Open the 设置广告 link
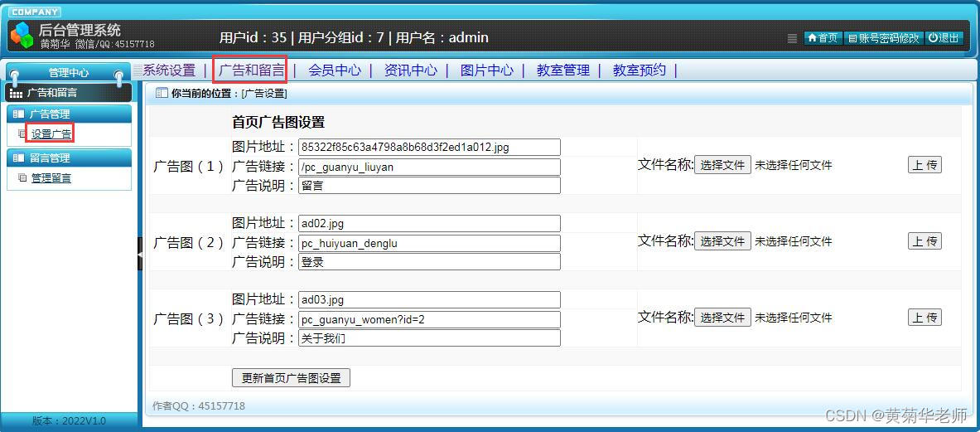This screenshot has height=432, width=980. [51, 133]
